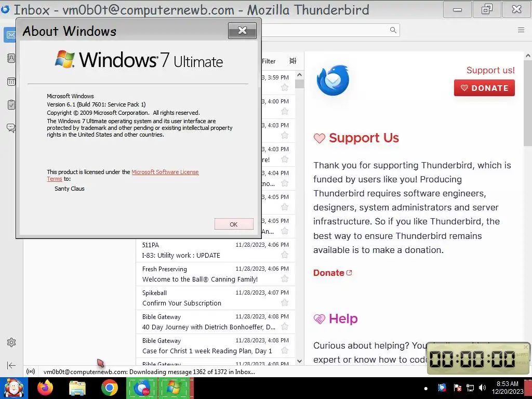The height and width of the screenshot is (399, 532).
Task: Open Thunderbird Settings gear icon
Action: coord(11,342)
